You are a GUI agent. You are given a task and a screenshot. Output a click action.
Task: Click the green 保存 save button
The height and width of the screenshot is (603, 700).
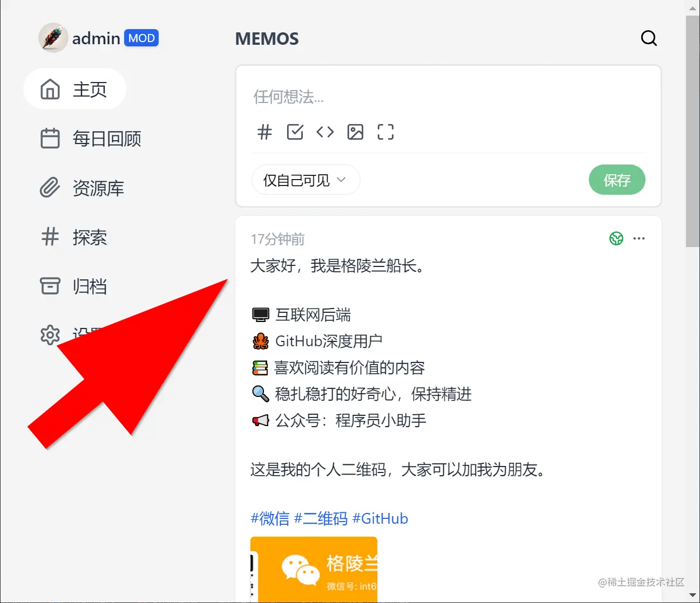(617, 180)
